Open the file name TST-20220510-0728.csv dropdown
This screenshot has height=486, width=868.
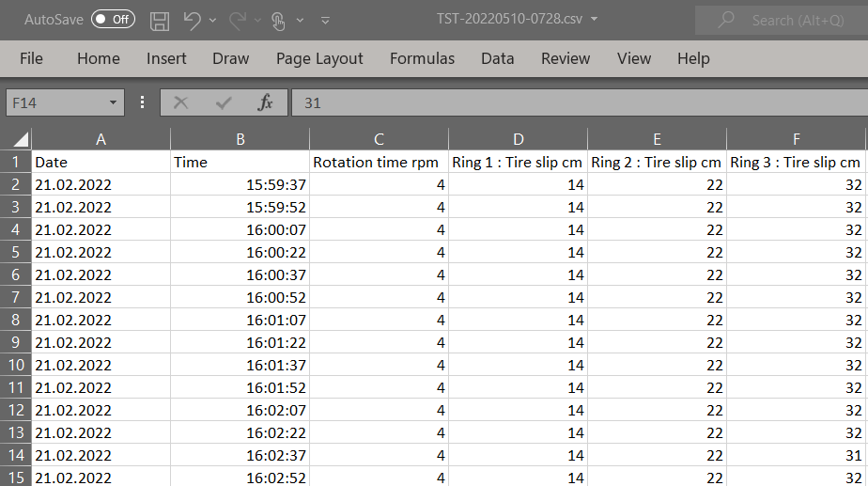(x=595, y=19)
